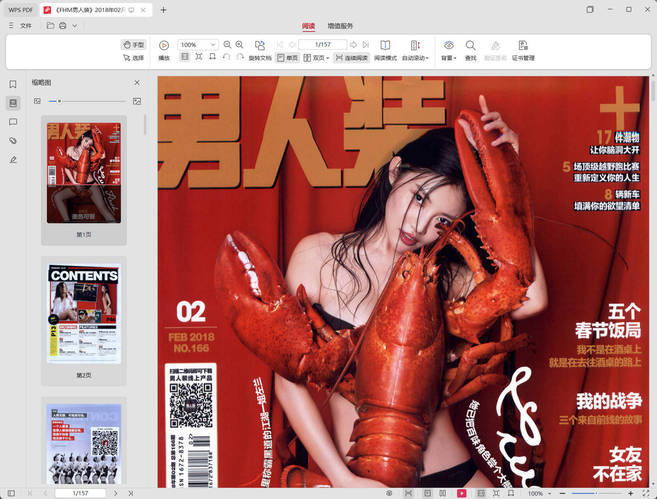Switch to the 增值服务 tab
Image resolution: width=657 pixels, height=499 pixels.
click(x=340, y=26)
